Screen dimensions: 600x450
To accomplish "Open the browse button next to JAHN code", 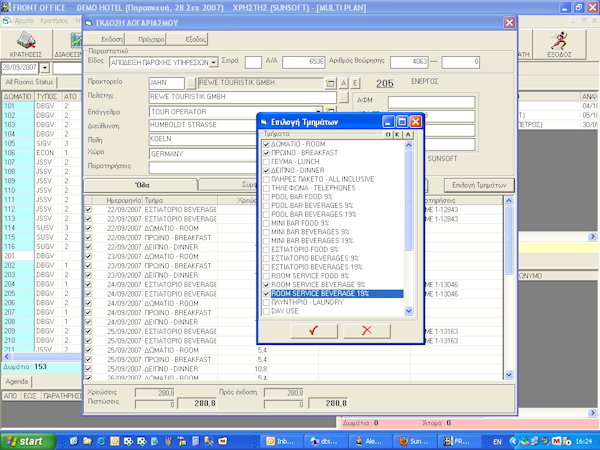I will click(191, 83).
